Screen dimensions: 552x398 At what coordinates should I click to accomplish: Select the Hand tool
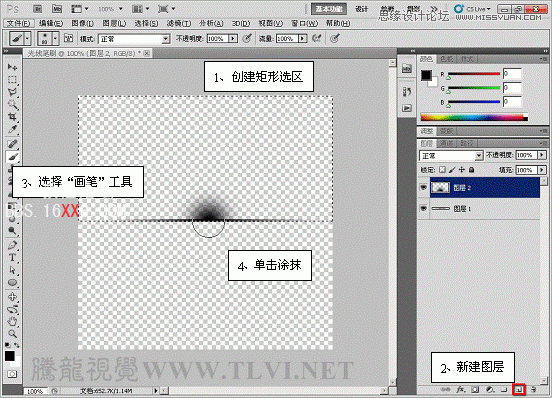pos(12,321)
